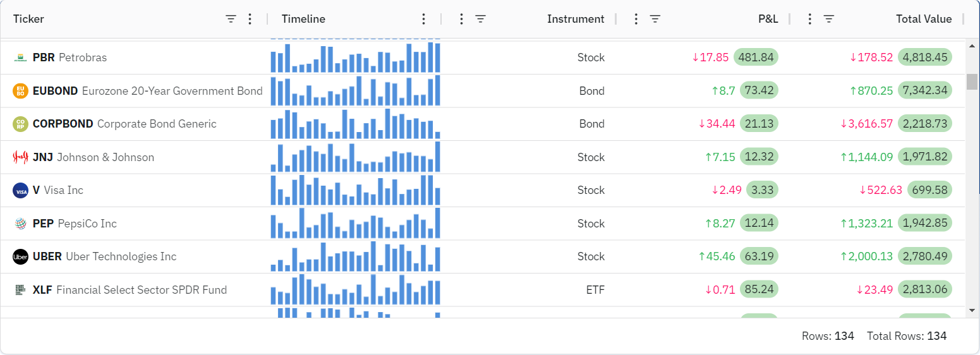Image resolution: width=980 pixels, height=355 pixels.
Task: Click the Uber logo icon
Action: [x=21, y=256]
